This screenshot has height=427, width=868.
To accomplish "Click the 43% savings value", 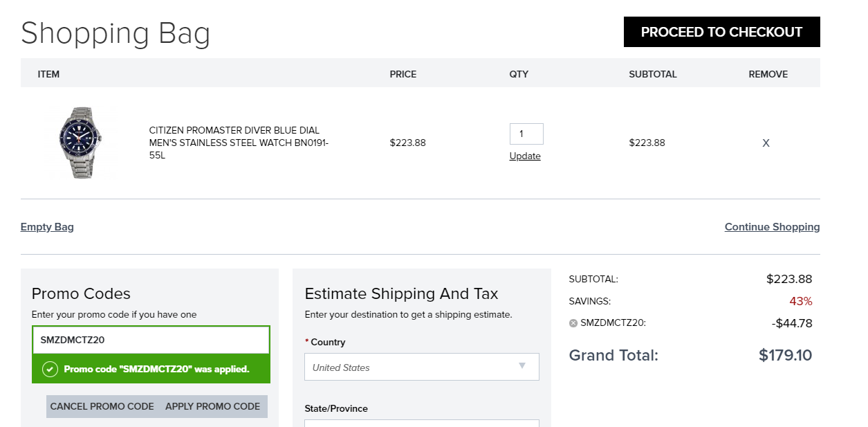I will [801, 302].
